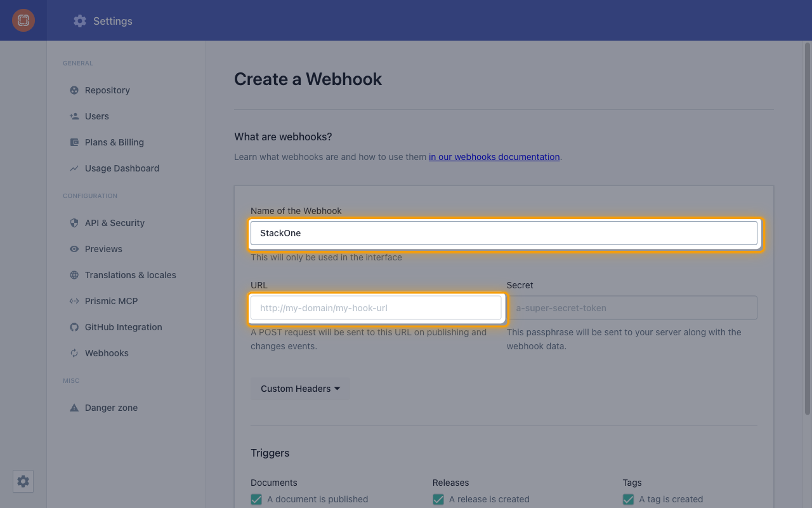Click the Settings title in the header
The image size is (812, 508).
(x=113, y=21)
